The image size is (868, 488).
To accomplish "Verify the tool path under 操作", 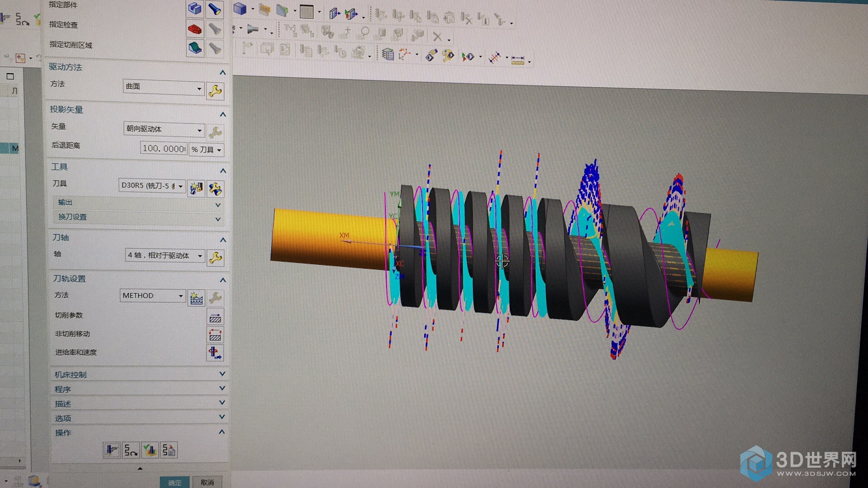I will (150, 450).
